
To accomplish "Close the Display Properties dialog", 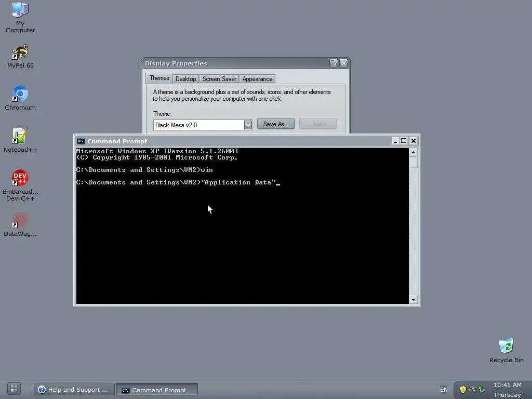I will pos(344,63).
